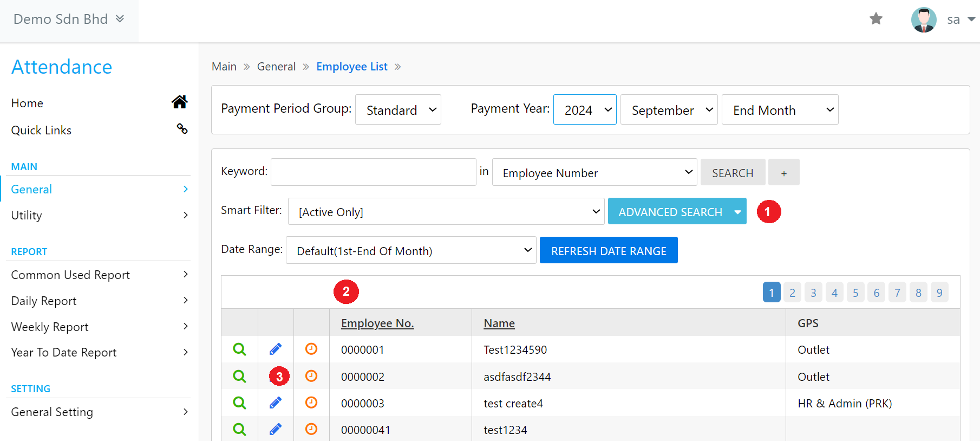The image size is (980, 441).
Task: Open the sa user menu arrow
Action: coord(971,20)
